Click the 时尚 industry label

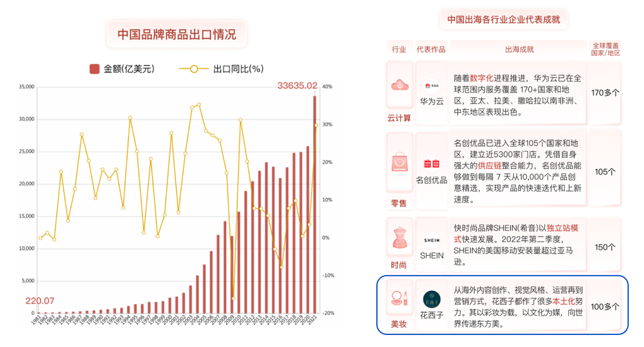pyautogui.click(x=398, y=265)
